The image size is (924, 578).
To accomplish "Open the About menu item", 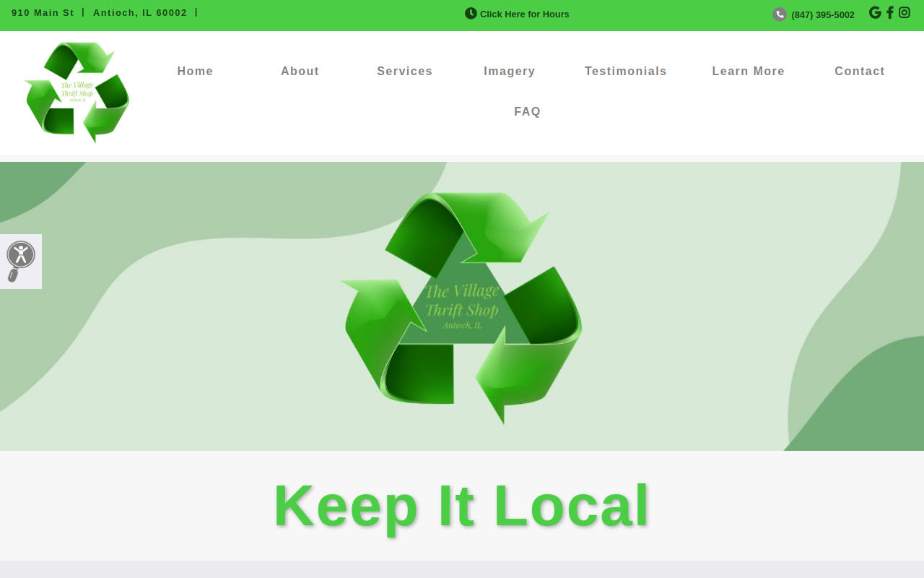I will (300, 72).
